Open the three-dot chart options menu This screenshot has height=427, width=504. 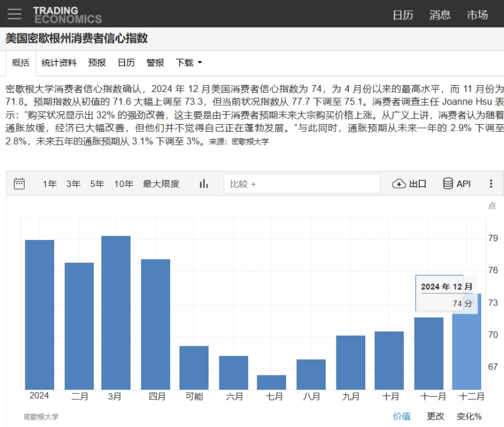(491, 184)
